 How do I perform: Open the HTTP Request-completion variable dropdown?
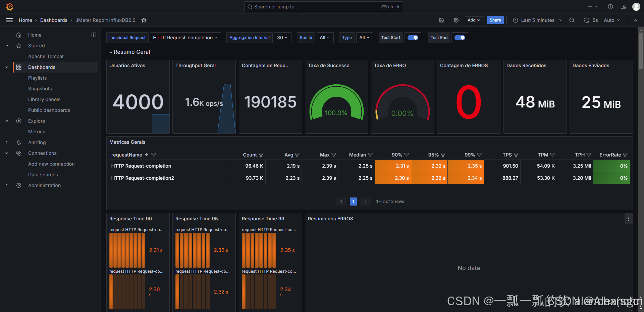(x=185, y=38)
